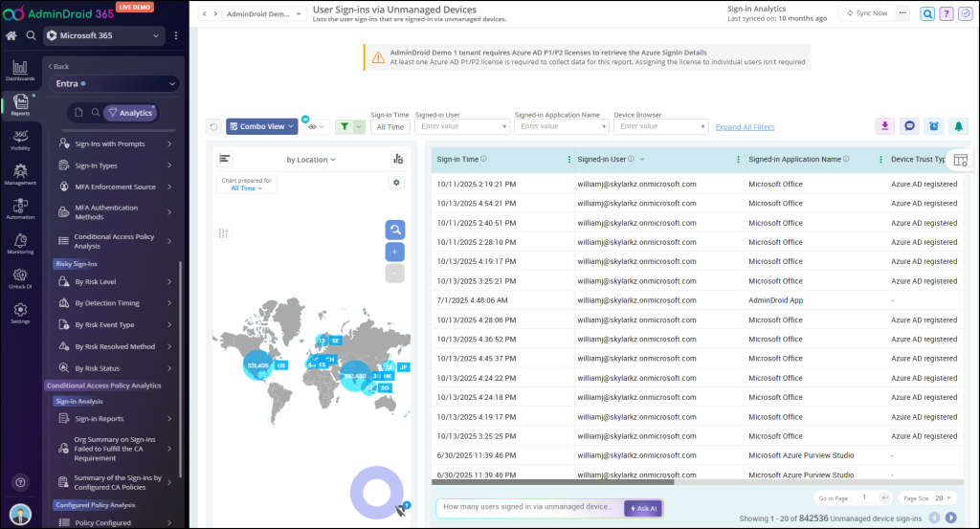980x529 pixels.
Task: Open the Entra category dropdown
Action: tap(115, 83)
